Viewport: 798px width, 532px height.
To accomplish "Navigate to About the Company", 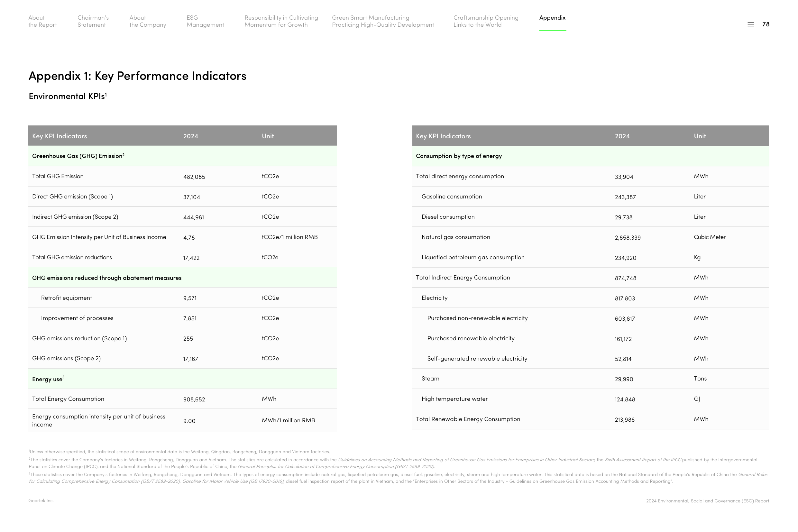I will point(148,21).
